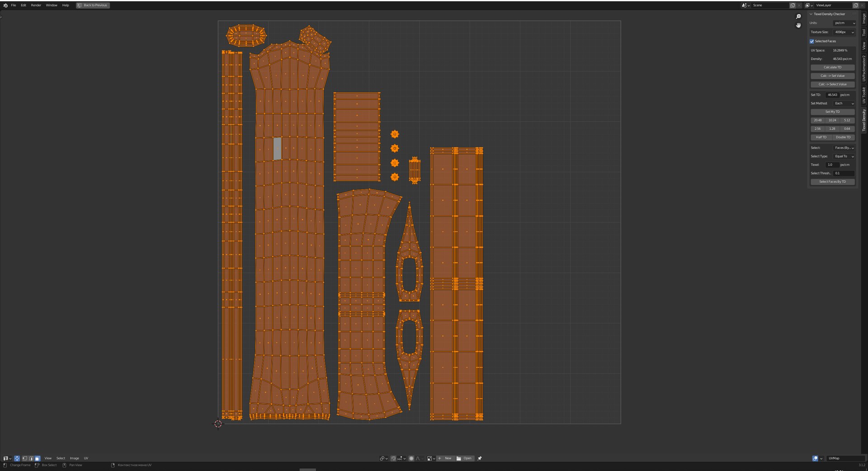
Task: Open the Help menu
Action: point(66,5)
